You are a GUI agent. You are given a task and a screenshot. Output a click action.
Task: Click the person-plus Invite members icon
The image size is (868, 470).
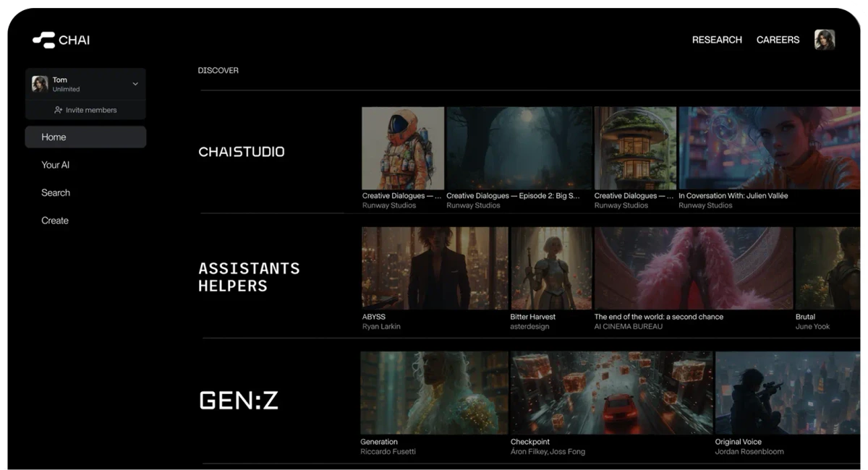pos(57,110)
